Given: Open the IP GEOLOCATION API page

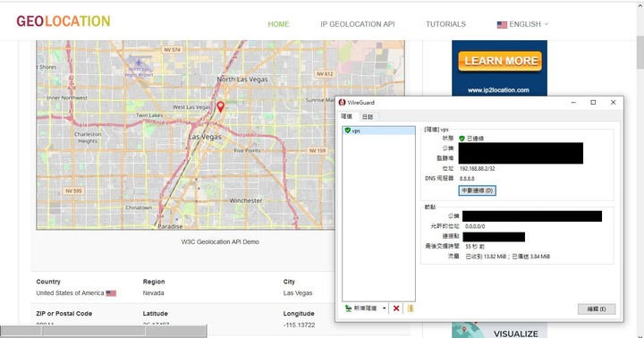Looking at the screenshot, I should coord(357,24).
